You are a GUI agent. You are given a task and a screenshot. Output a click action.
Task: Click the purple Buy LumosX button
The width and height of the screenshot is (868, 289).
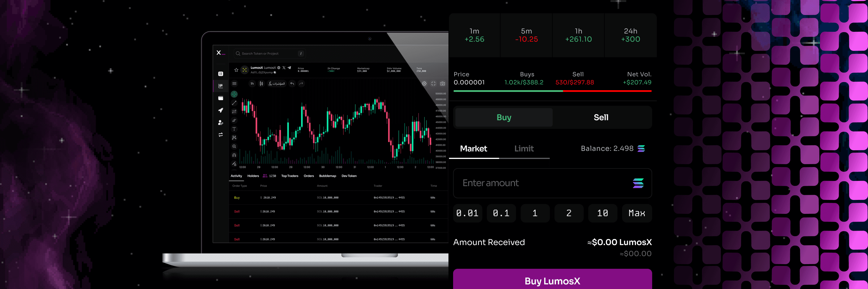click(552, 279)
